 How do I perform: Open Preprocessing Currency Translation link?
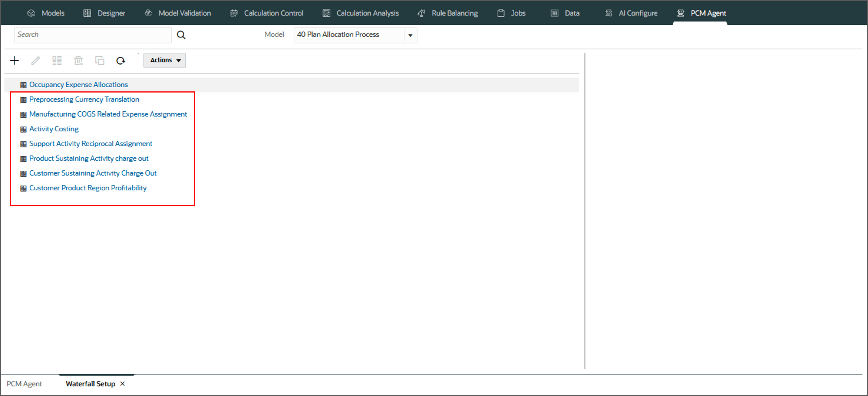(x=84, y=100)
